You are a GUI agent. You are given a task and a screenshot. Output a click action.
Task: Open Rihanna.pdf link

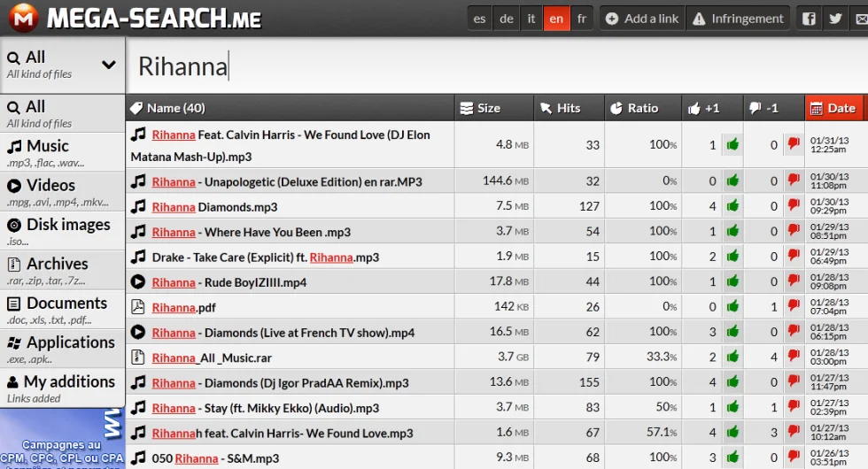click(x=184, y=308)
